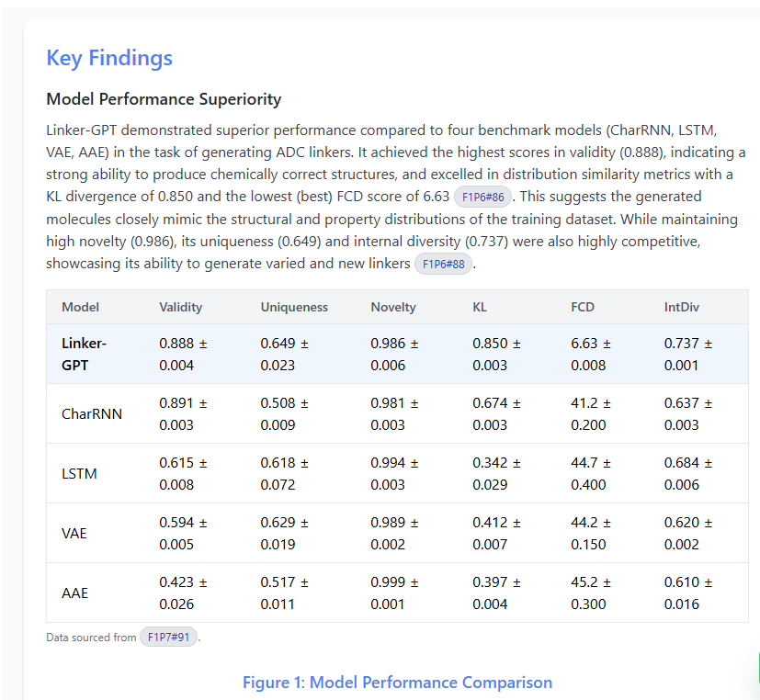Select the FCD column header
Image resolution: width=760 pixels, height=700 pixels.
click(583, 307)
